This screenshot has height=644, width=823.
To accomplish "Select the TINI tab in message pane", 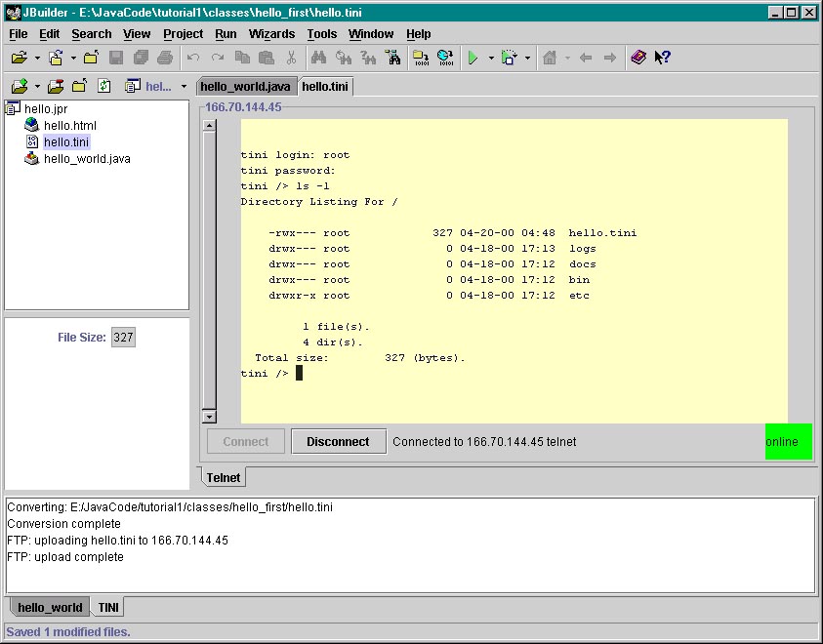I will [109, 607].
